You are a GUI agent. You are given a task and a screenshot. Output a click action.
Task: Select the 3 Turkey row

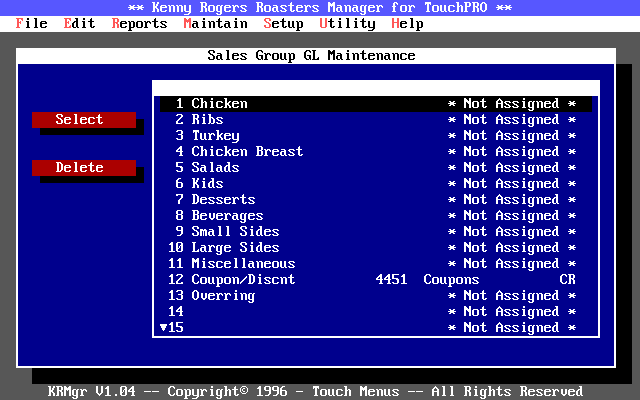pyautogui.click(x=376, y=136)
